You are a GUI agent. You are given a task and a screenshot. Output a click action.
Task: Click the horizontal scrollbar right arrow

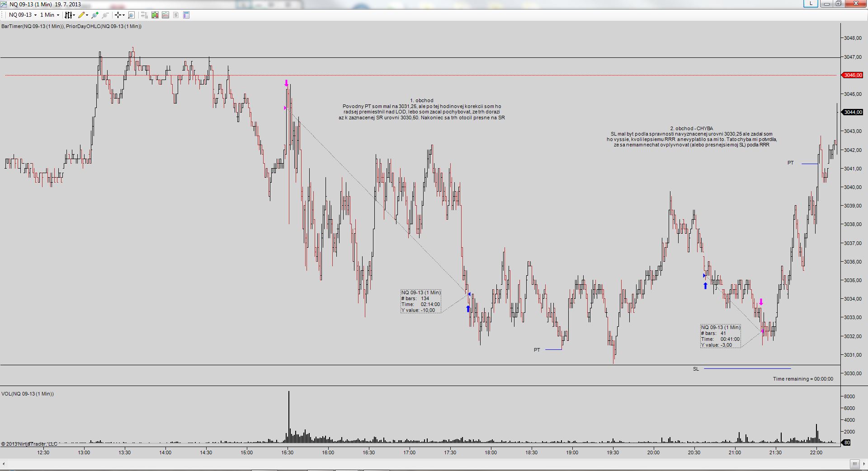coord(864,464)
